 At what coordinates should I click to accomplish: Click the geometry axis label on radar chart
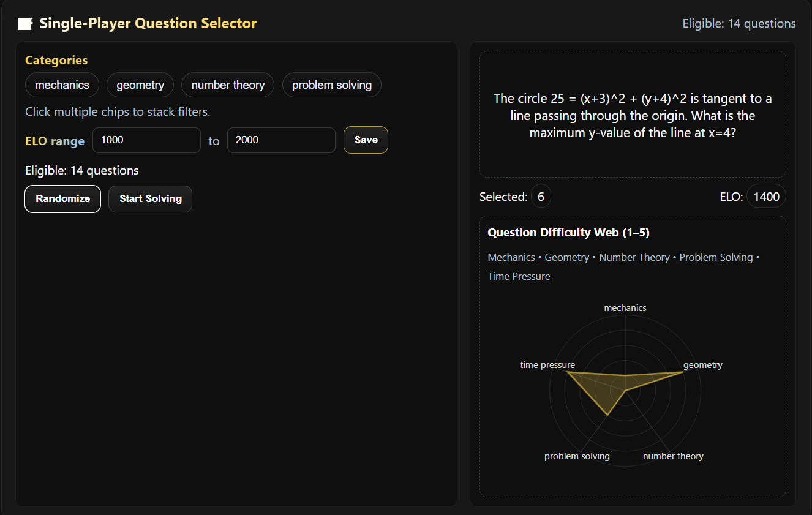[x=702, y=365]
